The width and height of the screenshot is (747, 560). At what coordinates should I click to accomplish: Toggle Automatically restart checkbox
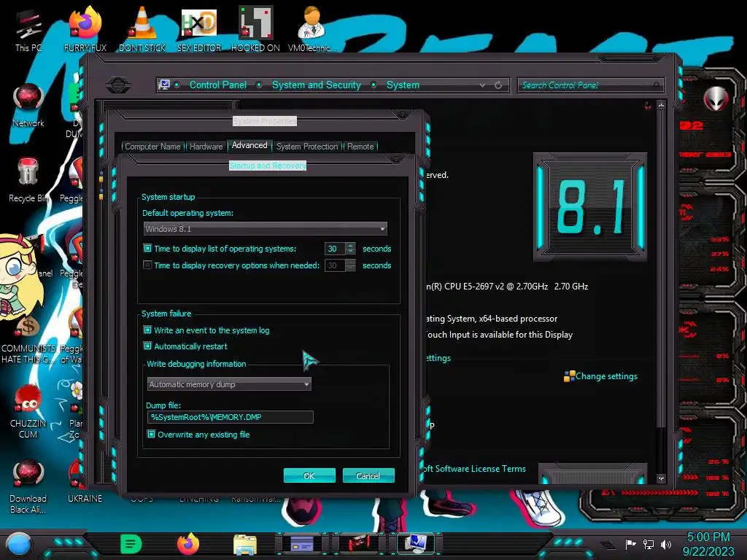coord(147,346)
